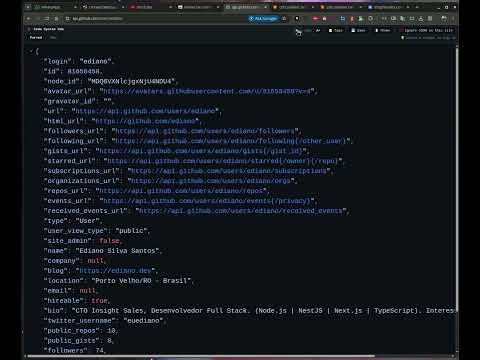Click the blue crop-like extension icon
Screen dimensions: 480x360
[x=342, y=19]
